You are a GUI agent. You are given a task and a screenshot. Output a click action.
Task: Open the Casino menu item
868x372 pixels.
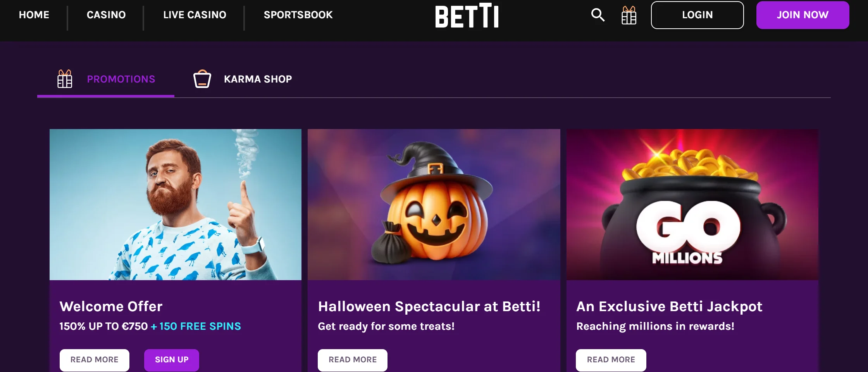click(106, 15)
